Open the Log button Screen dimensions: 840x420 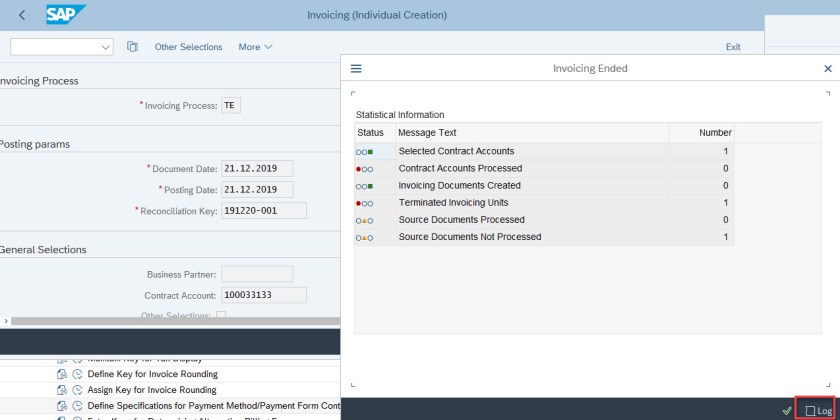pyautogui.click(x=817, y=410)
